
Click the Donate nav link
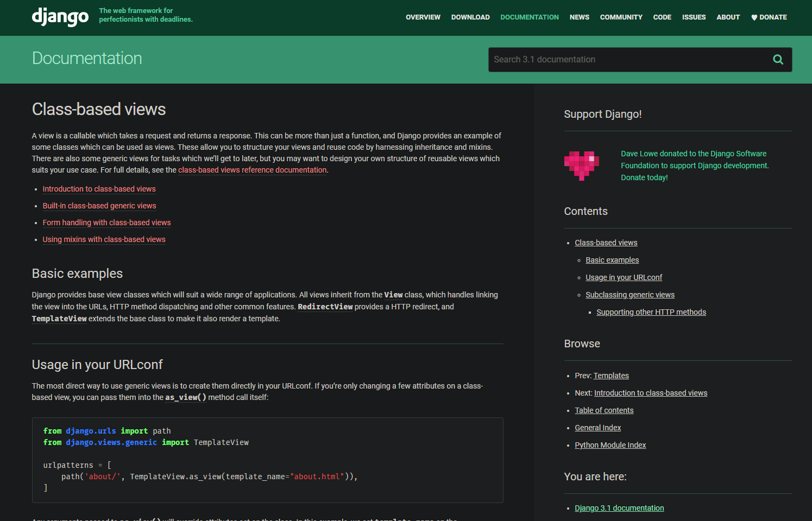tap(769, 17)
